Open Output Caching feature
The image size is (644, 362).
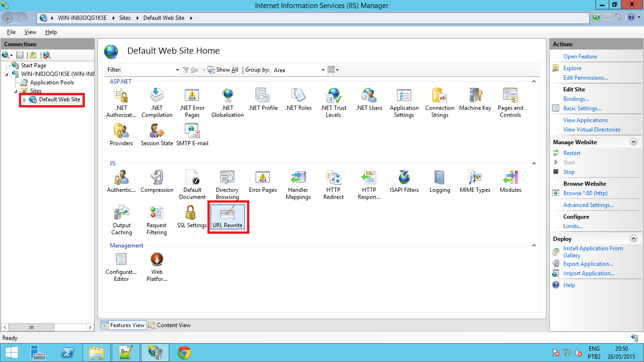coord(121,220)
